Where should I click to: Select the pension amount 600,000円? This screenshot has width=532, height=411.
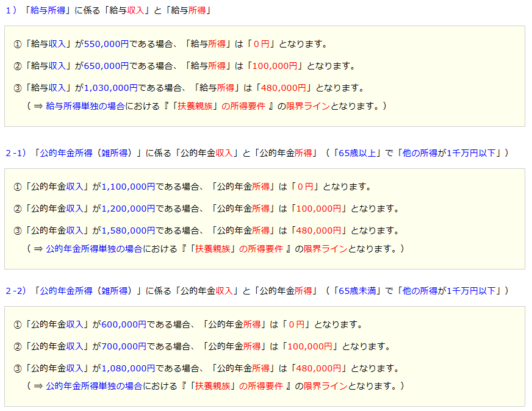(x=124, y=324)
